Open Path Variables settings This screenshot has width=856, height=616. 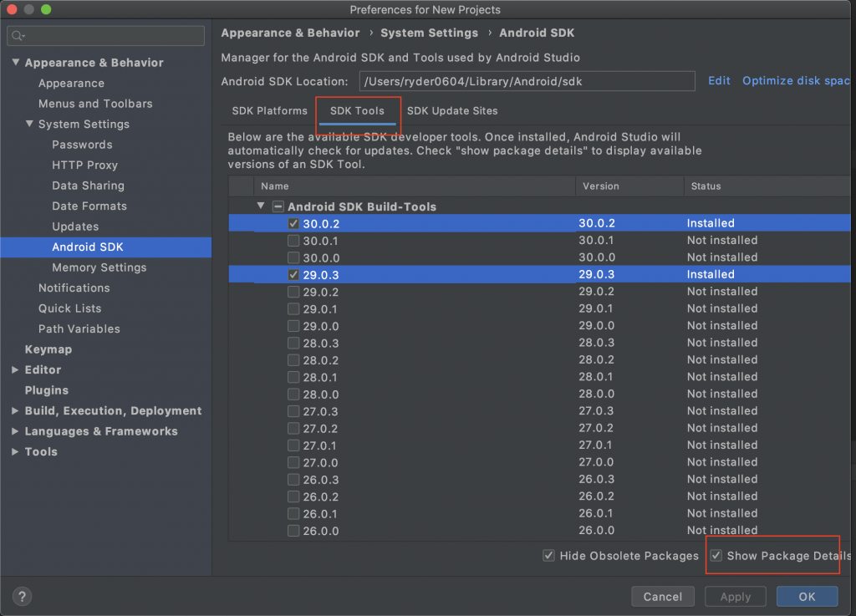click(x=79, y=329)
